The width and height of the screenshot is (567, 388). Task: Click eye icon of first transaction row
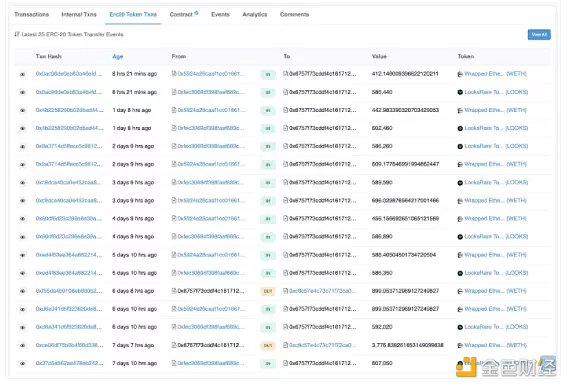[22, 74]
